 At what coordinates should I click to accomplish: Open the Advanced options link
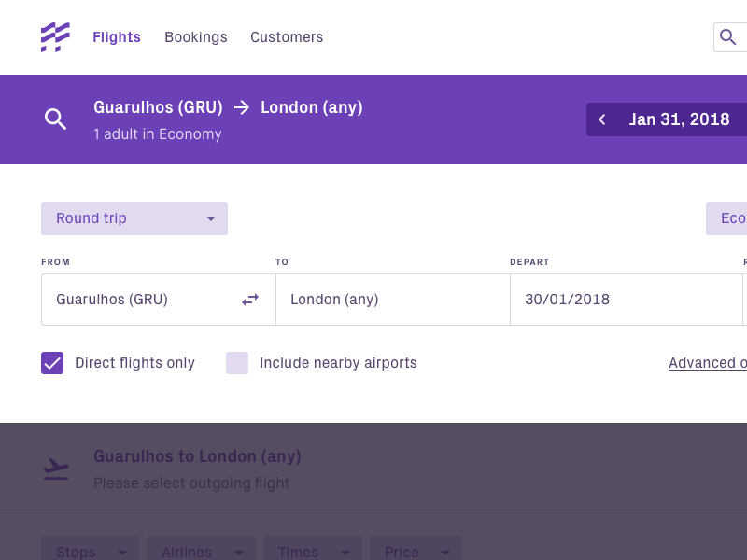click(x=708, y=363)
